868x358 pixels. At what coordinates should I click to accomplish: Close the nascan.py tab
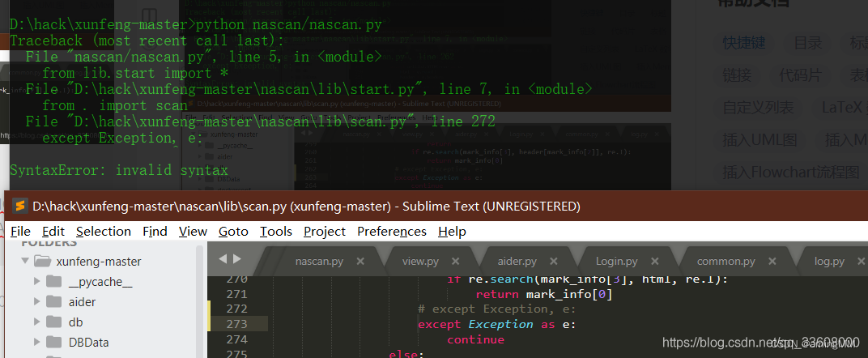pyautogui.click(x=360, y=261)
